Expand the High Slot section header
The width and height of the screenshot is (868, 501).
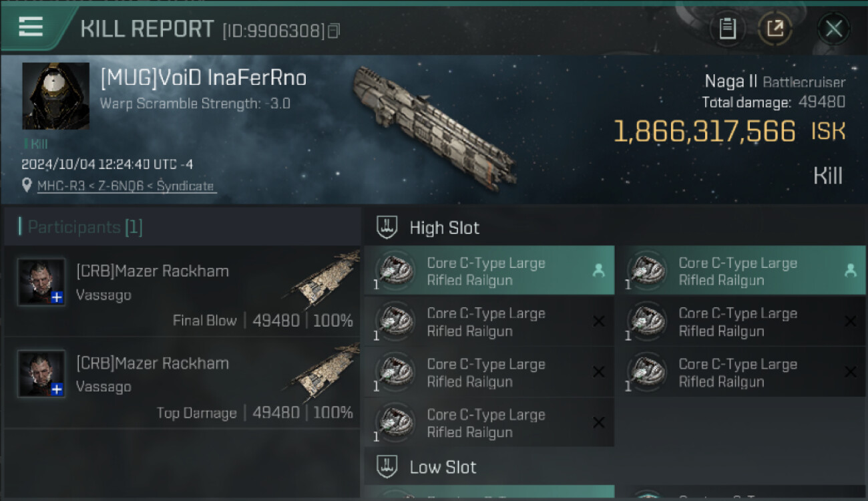444,228
